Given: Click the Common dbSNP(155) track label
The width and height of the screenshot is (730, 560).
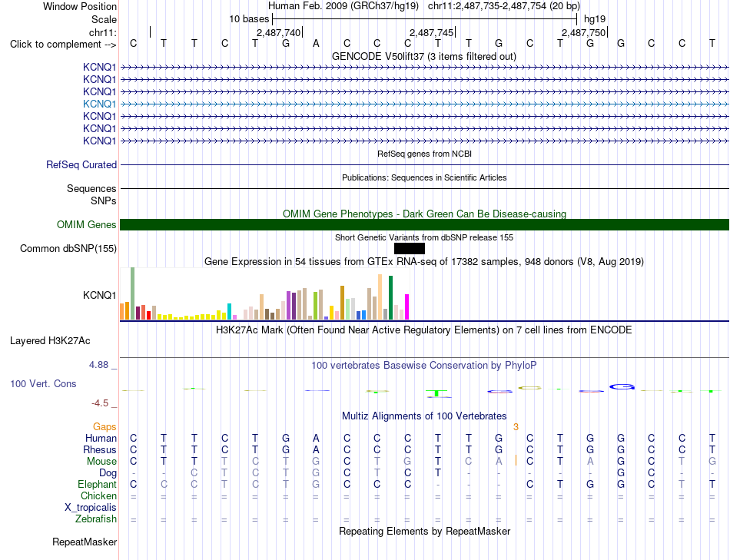Looking at the screenshot, I should pyautogui.click(x=68, y=249).
